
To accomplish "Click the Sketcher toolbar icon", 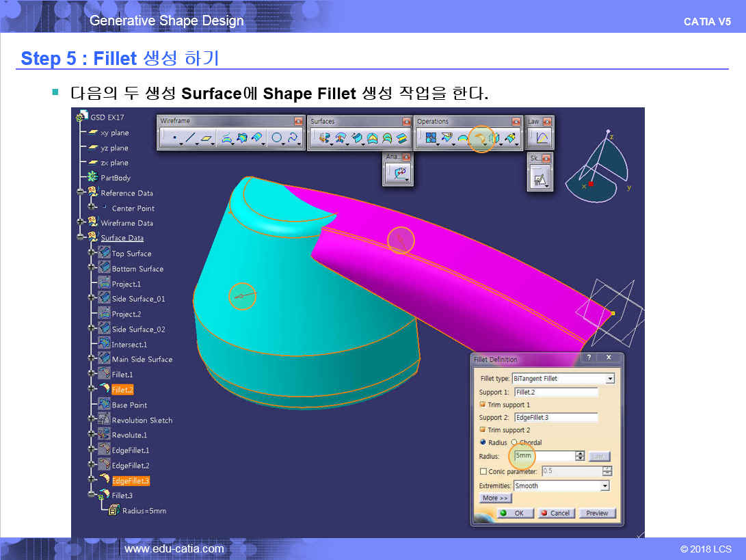I will click(x=539, y=179).
